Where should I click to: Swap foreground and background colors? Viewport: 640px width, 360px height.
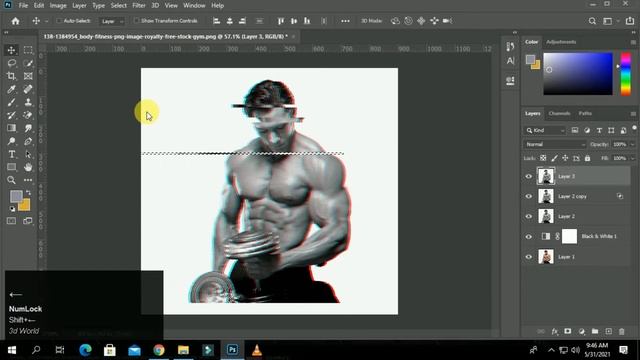pos(28,192)
